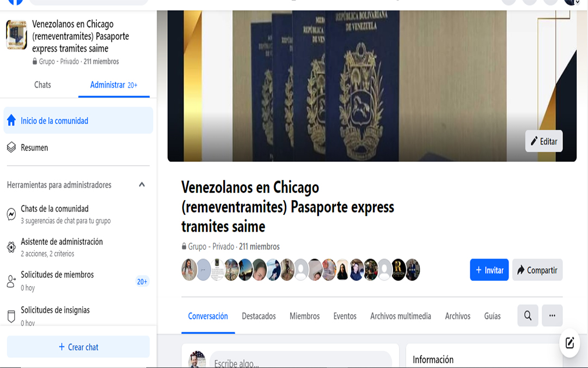Switch to the Chats tab
The image size is (588, 368).
(42, 85)
